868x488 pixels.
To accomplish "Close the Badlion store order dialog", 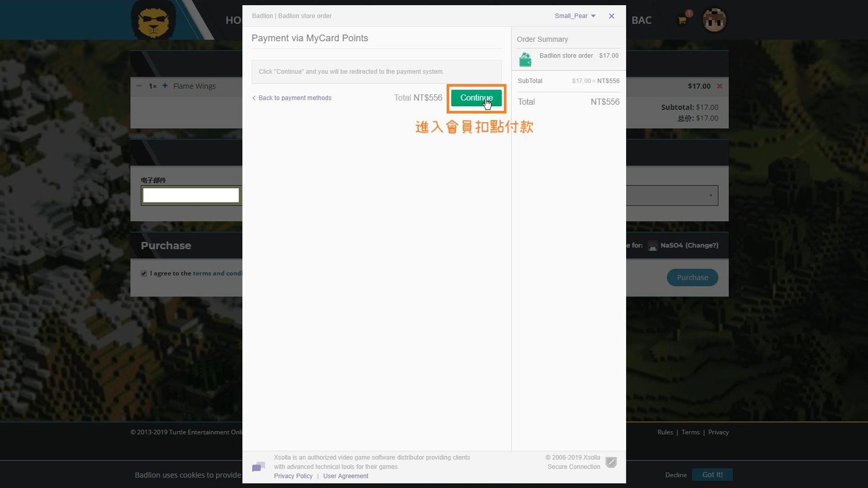I will [x=612, y=16].
